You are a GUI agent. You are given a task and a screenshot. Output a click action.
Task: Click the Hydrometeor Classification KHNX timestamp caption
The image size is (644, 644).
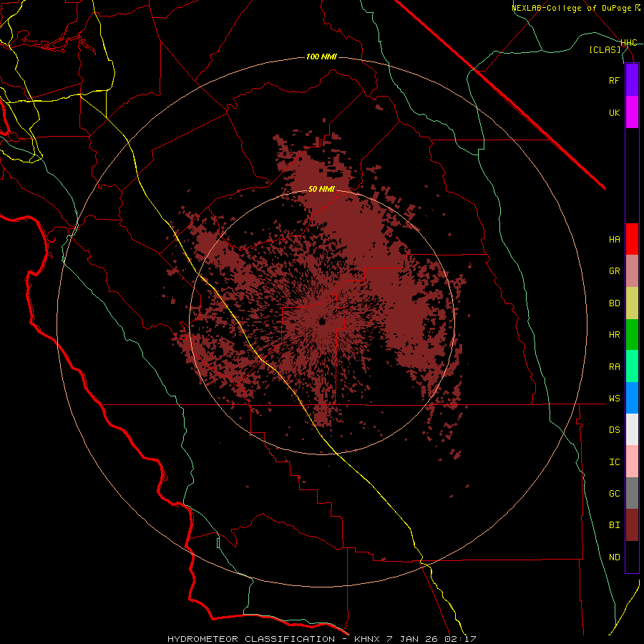pyautogui.click(x=321, y=639)
